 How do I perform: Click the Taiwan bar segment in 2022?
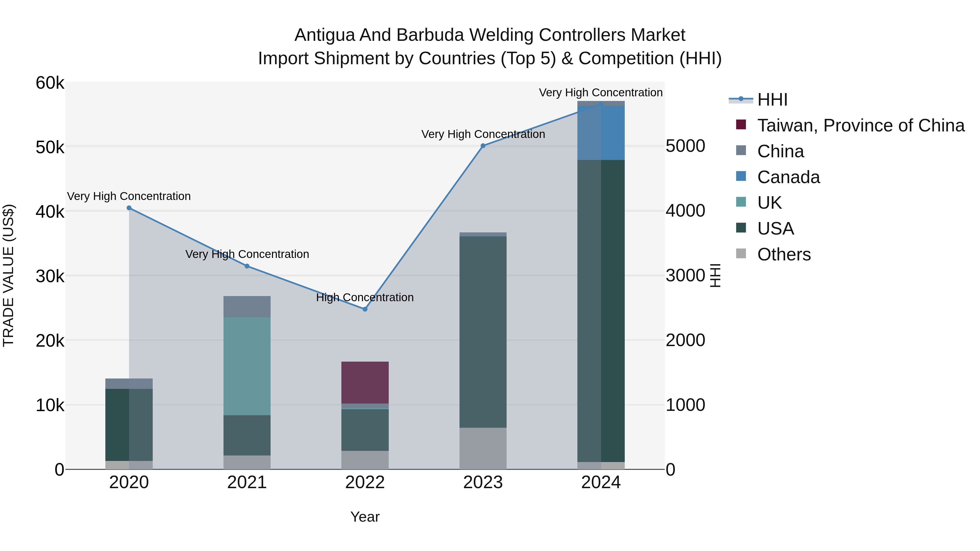coord(365,383)
